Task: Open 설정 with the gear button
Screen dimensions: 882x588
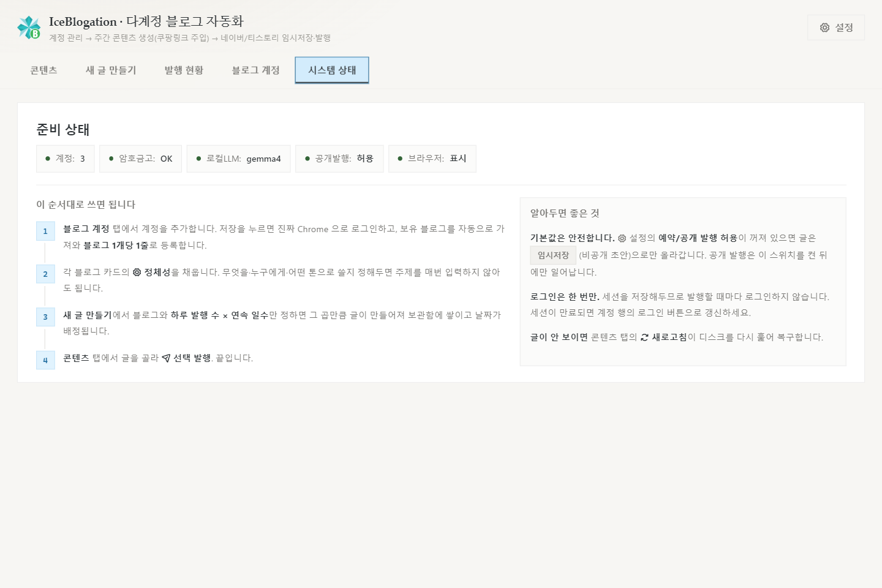Action: tap(836, 28)
